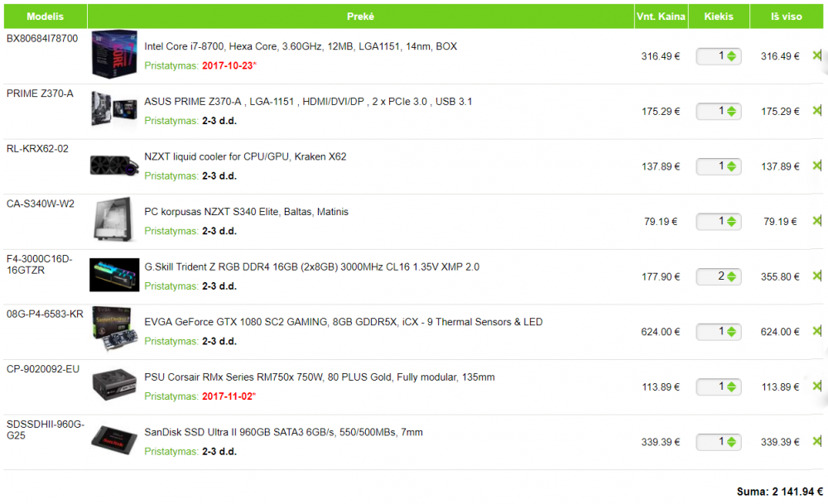Remove Intel Core i7-8700 from cart
Viewport: 828px width, 504px height.
(x=817, y=55)
